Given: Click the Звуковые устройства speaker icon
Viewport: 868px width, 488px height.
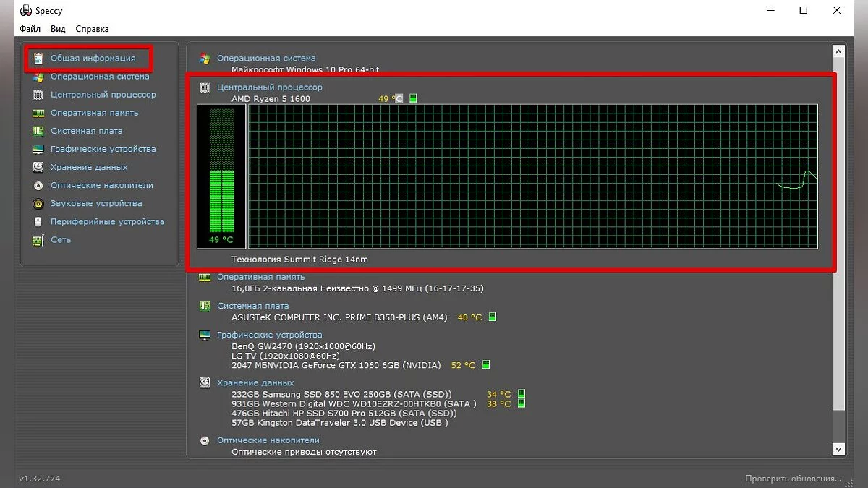Looking at the screenshot, I should click(x=38, y=204).
